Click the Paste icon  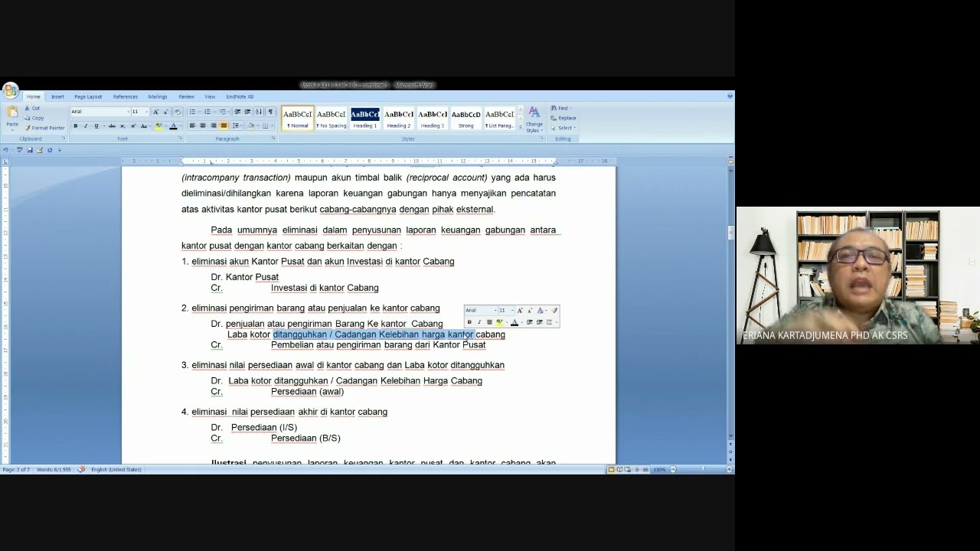pos(12,111)
